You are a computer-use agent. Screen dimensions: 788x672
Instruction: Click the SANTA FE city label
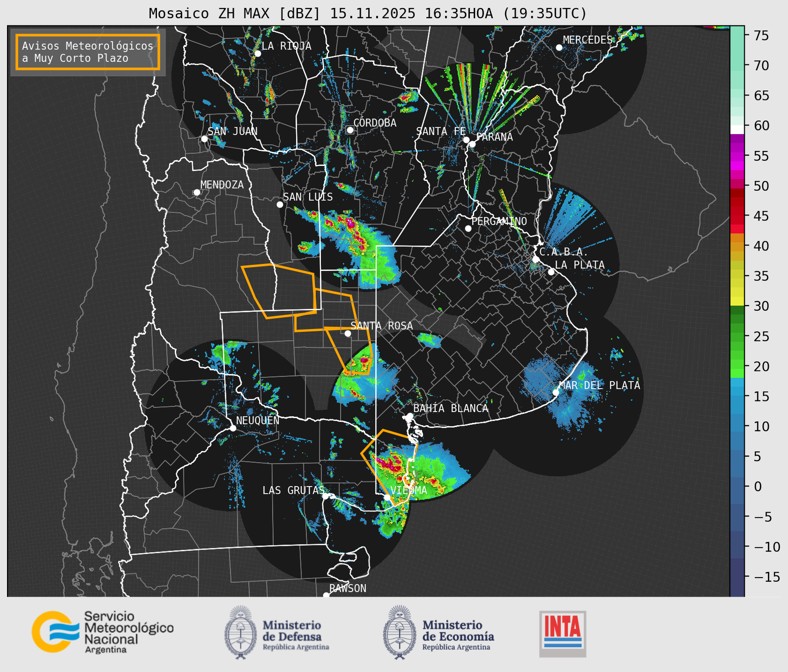pyautogui.click(x=441, y=131)
